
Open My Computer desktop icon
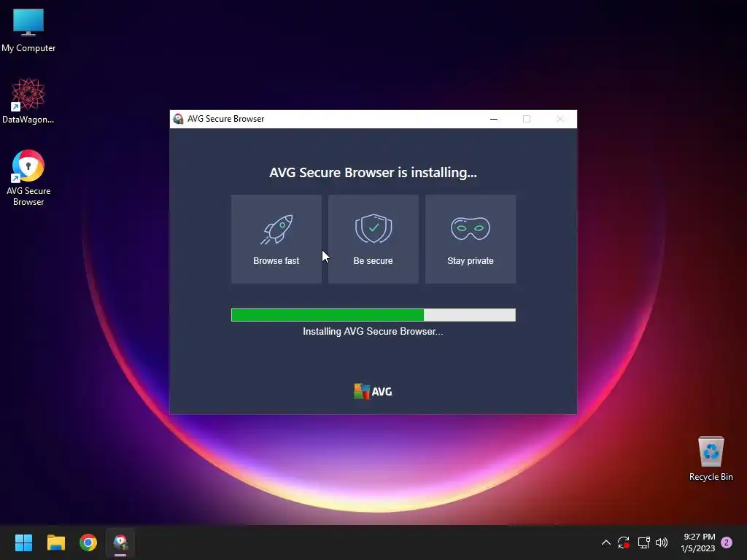pos(28,31)
